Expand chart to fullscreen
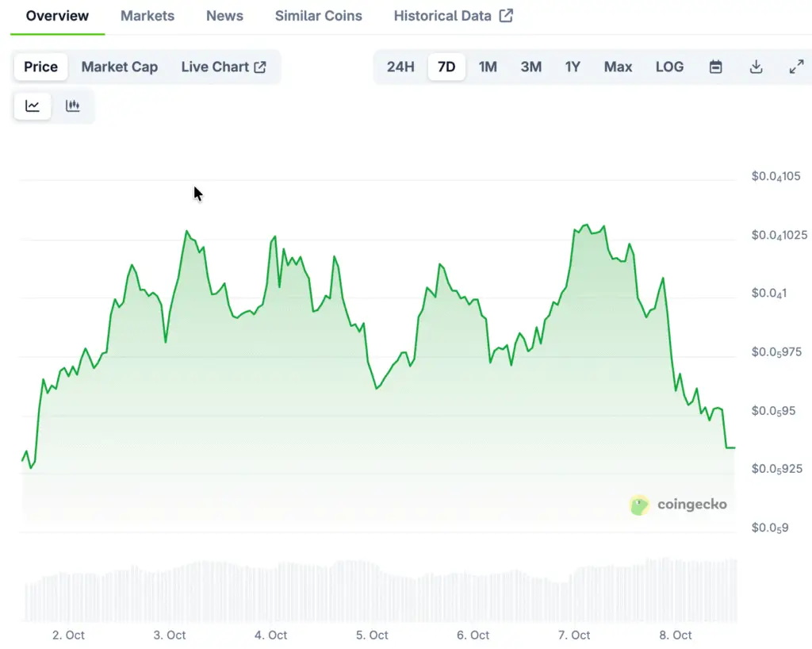 [796, 67]
